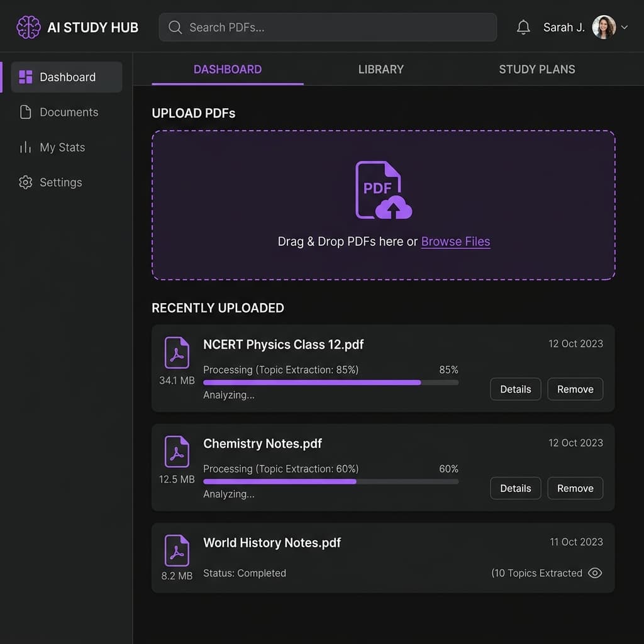This screenshot has height=644, width=644.
Task: Focus the Search PDFs input field
Action: tap(327, 28)
